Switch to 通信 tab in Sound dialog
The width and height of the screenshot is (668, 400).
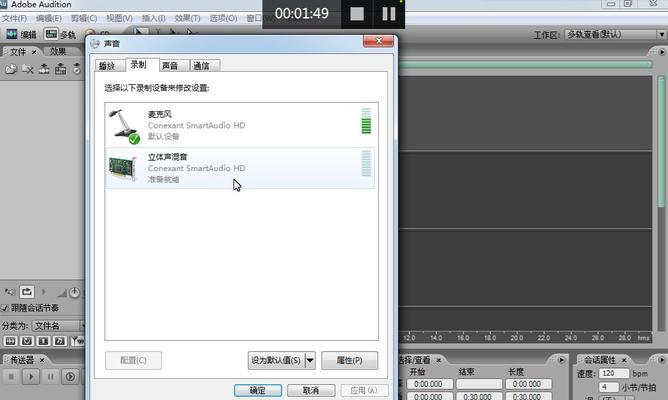(204, 66)
